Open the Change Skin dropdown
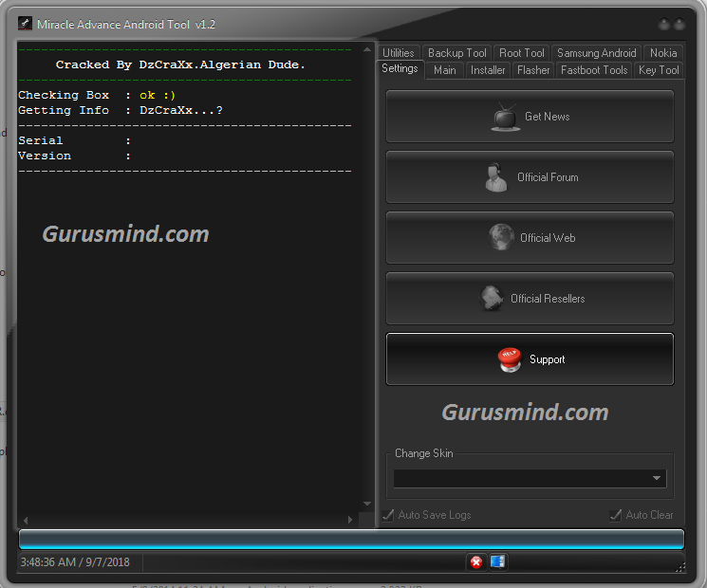 (x=530, y=478)
